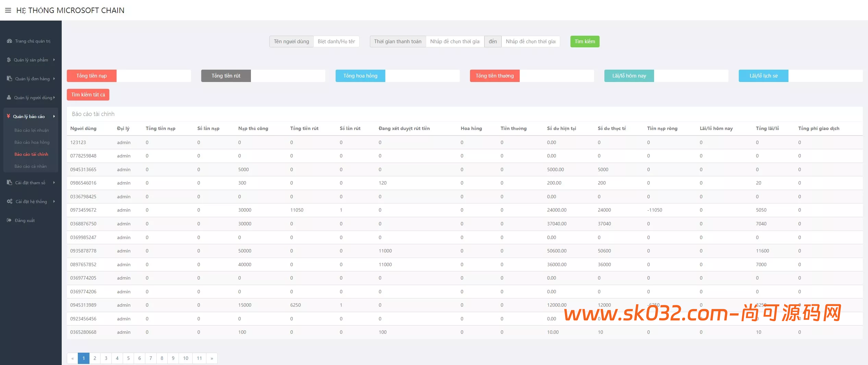
Task: Focus the Biệt danh/Họ tên input field
Action: pyautogui.click(x=336, y=42)
